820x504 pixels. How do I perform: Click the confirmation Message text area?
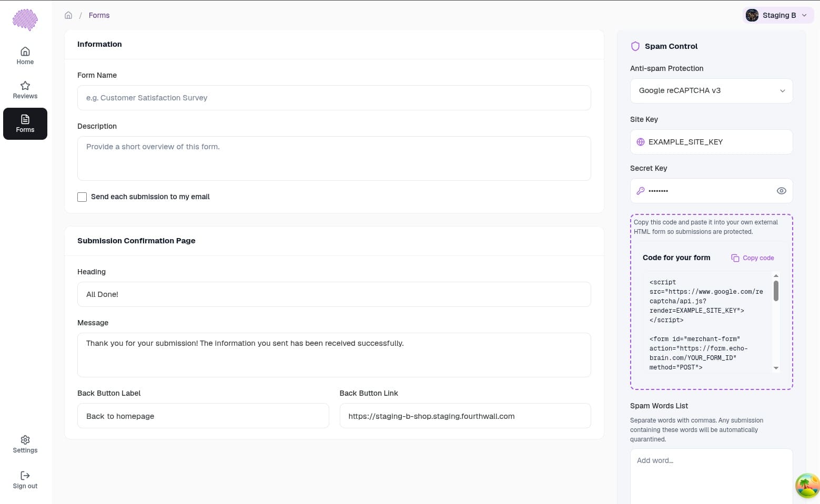[x=334, y=355]
